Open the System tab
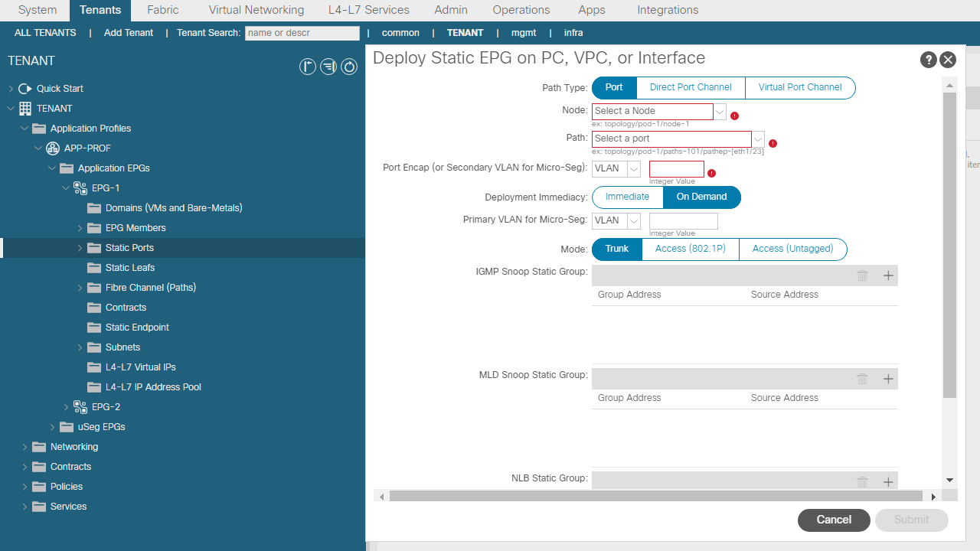980x551 pixels. coord(38,10)
